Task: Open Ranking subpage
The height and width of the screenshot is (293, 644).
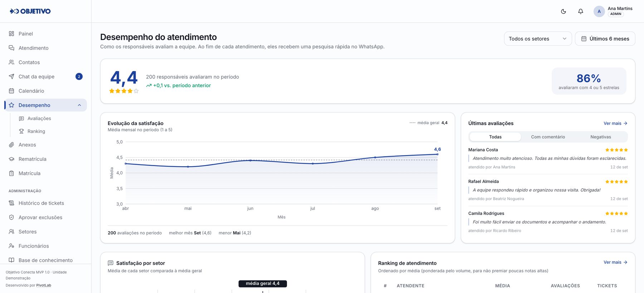Action: click(50, 131)
